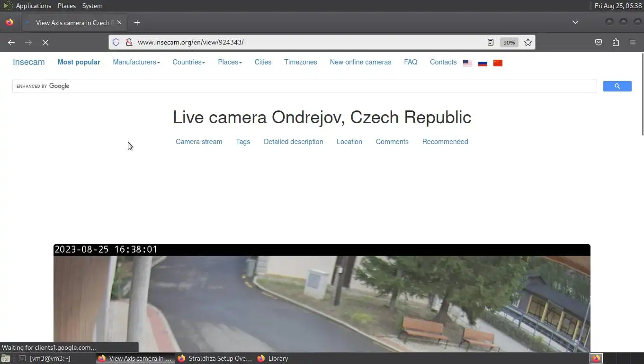This screenshot has width=644, height=364.
Task: Click the 2023-08-25 16:38:01 timestamp overlay
Action: [106, 249]
